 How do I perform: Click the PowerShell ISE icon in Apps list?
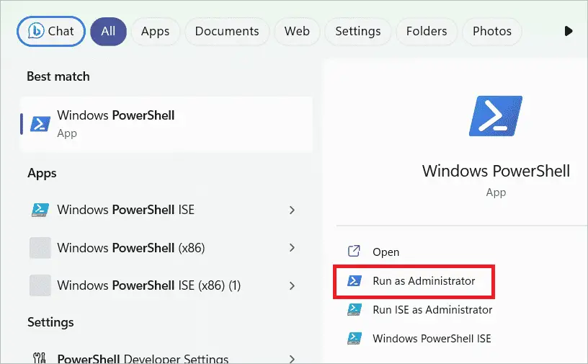[x=40, y=210]
